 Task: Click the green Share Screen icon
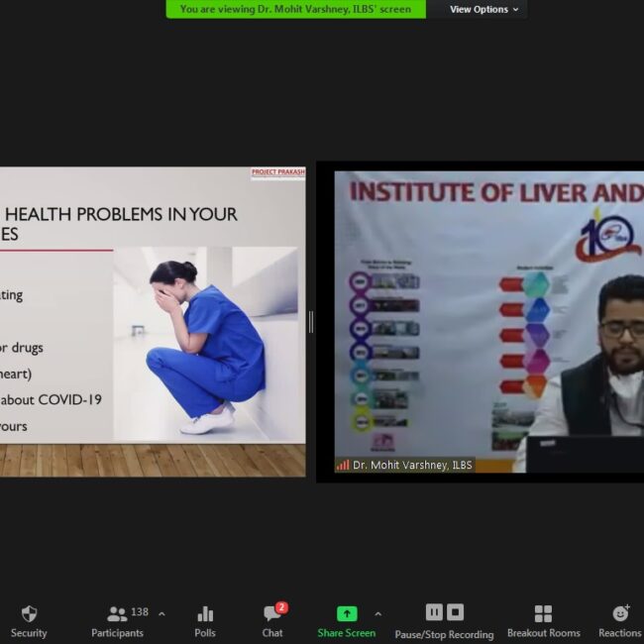346,614
